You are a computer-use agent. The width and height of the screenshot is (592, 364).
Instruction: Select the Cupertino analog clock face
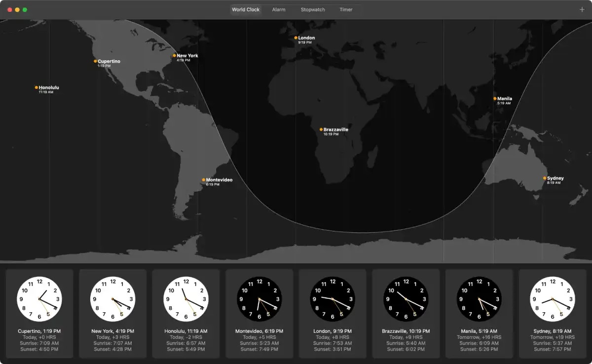39,299
